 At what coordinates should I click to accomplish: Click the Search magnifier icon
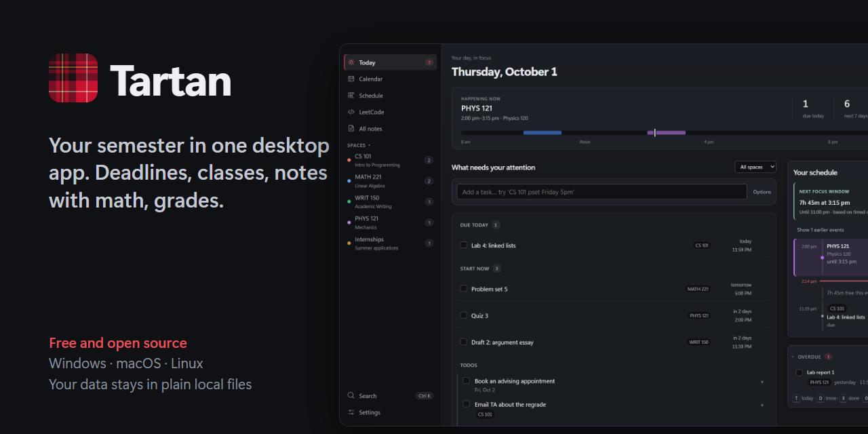click(351, 395)
